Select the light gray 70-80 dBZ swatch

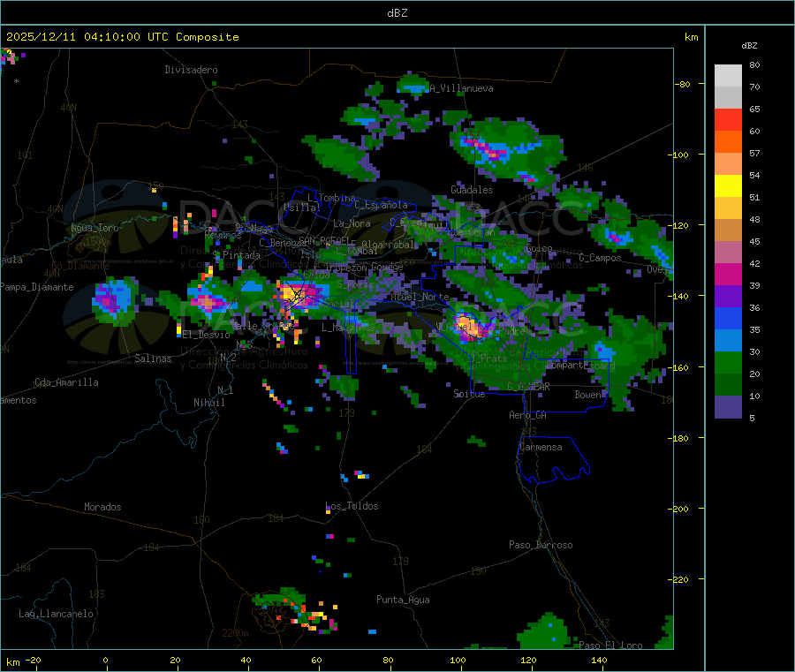tap(728, 76)
